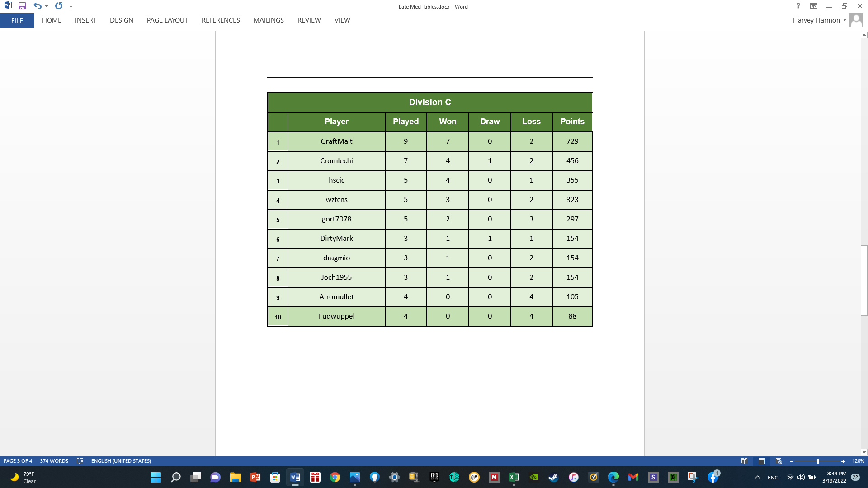Click the gort7078 player cell
This screenshot has height=488, width=868.
click(x=336, y=219)
